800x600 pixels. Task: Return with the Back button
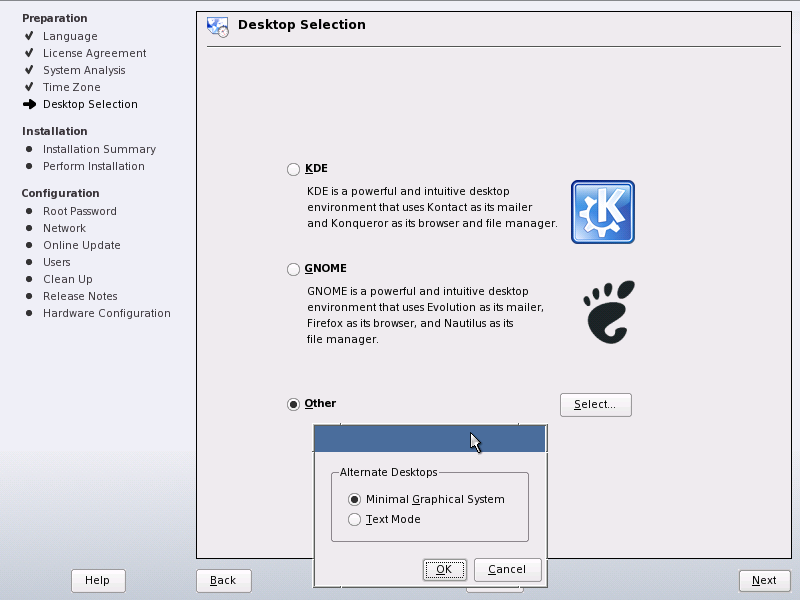pos(223,581)
